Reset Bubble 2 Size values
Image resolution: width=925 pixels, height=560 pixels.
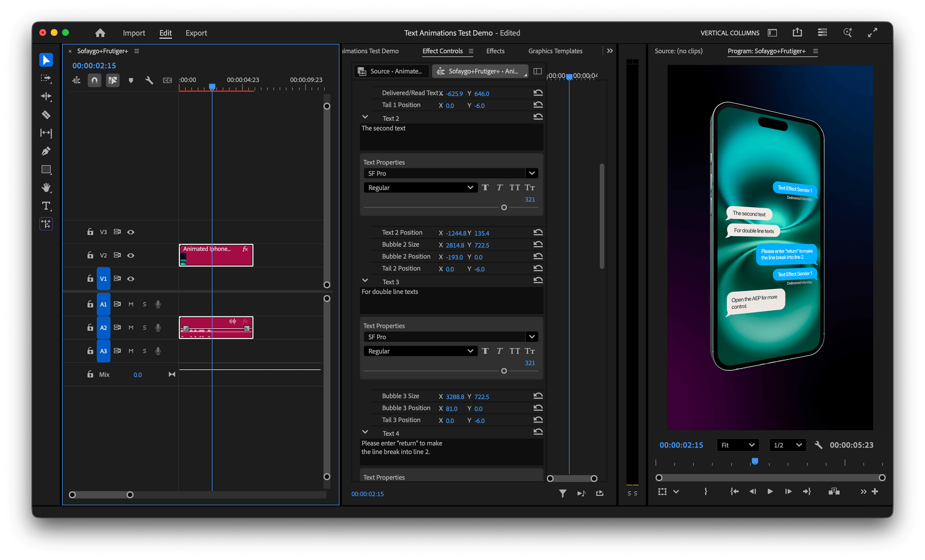(538, 244)
